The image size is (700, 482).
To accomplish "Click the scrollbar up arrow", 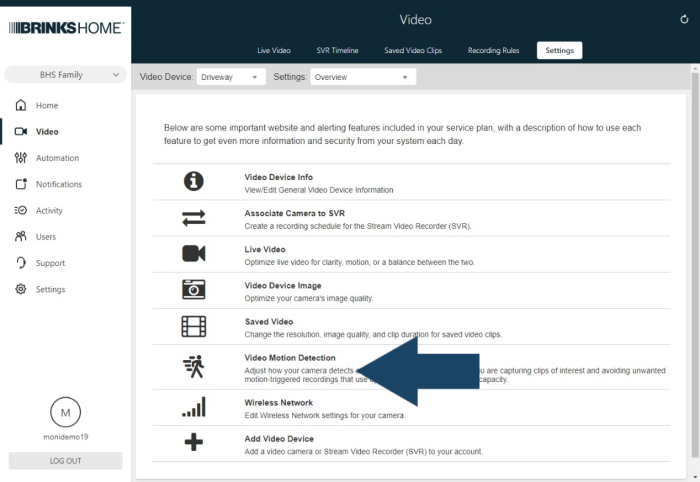I will [x=695, y=69].
